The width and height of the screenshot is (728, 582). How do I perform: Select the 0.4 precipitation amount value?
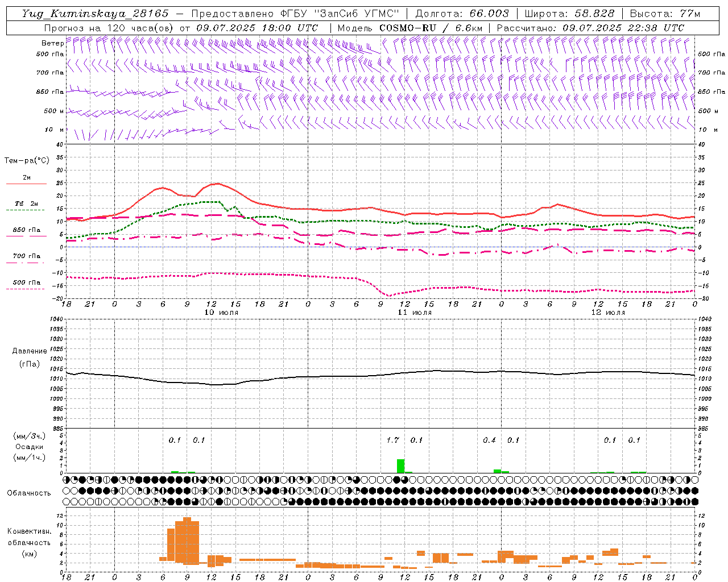coord(489,440)
